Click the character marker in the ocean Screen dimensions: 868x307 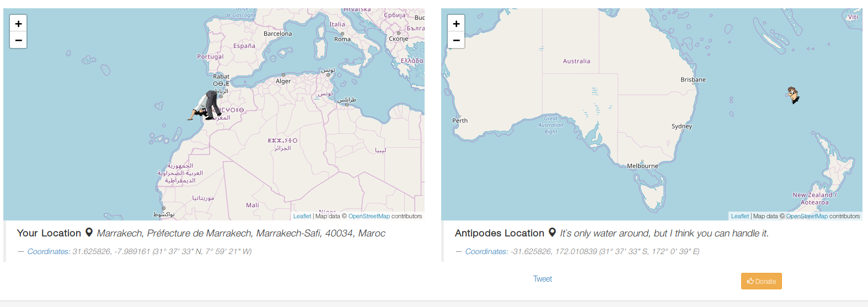(792, 95)
